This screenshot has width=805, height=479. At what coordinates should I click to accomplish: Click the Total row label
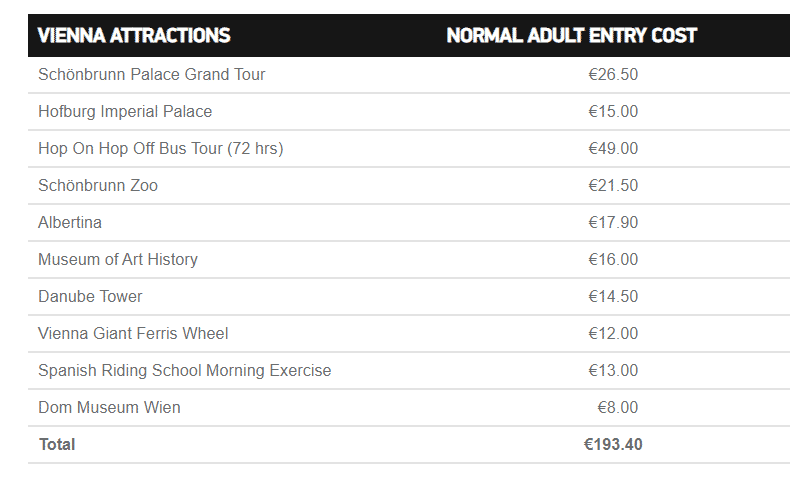[x=57, y=444]
